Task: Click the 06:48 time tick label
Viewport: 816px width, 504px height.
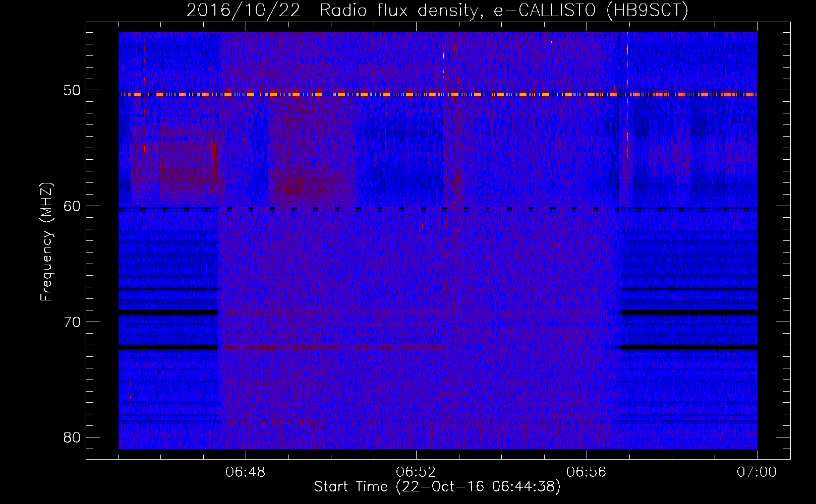Action: click(x=246, y=472)
